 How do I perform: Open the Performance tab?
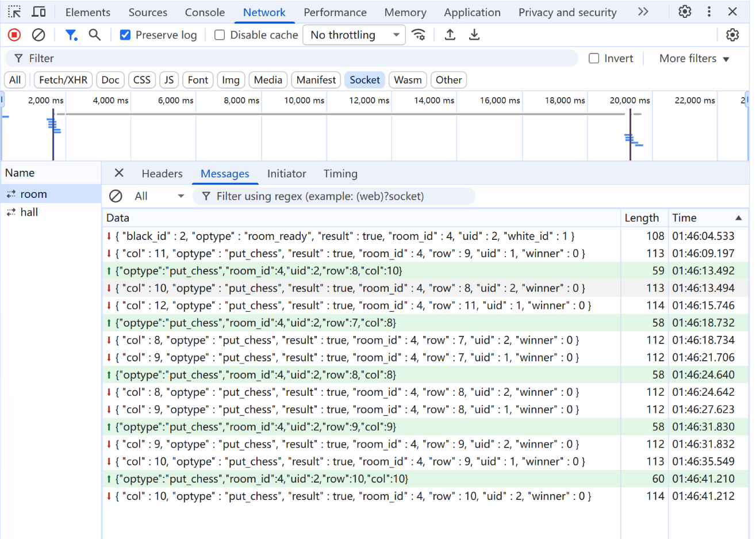tap(335, 12)
